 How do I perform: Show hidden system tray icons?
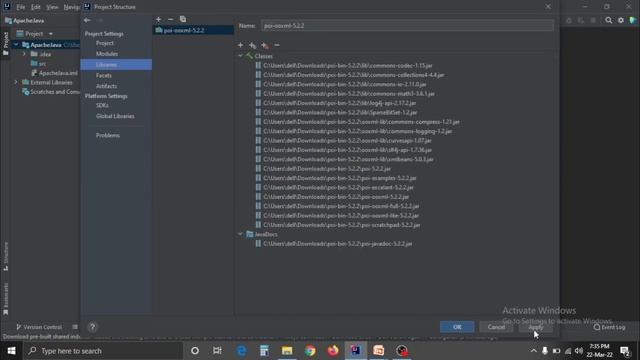click(533, 351)
